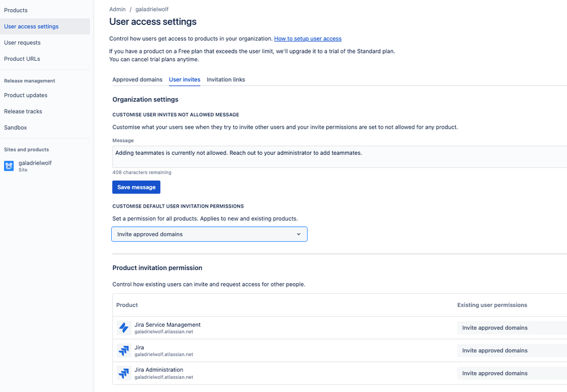
Task: Click the Jira Service Management product icon
Action: 124,328
